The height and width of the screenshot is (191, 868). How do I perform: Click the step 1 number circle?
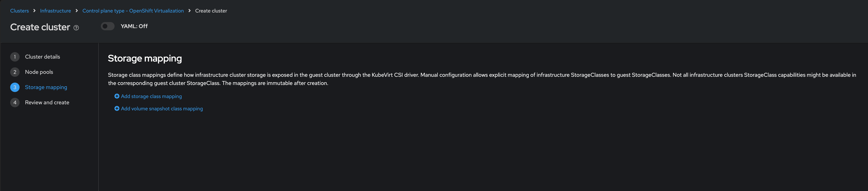point(15,57)
